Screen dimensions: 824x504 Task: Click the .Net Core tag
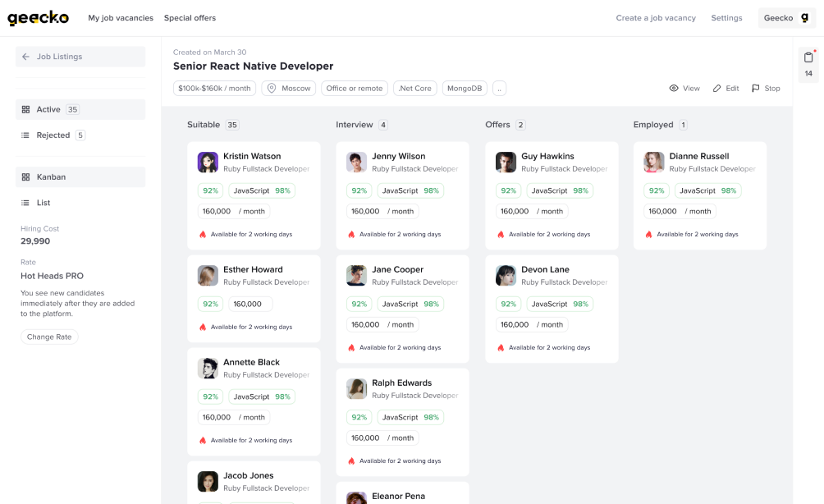[414, 89]
